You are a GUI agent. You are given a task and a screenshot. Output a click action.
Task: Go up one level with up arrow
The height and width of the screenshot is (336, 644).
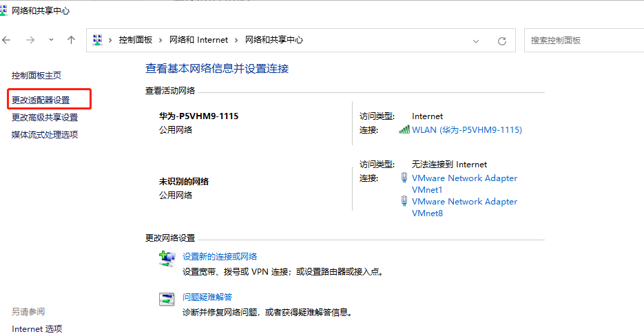71,40
